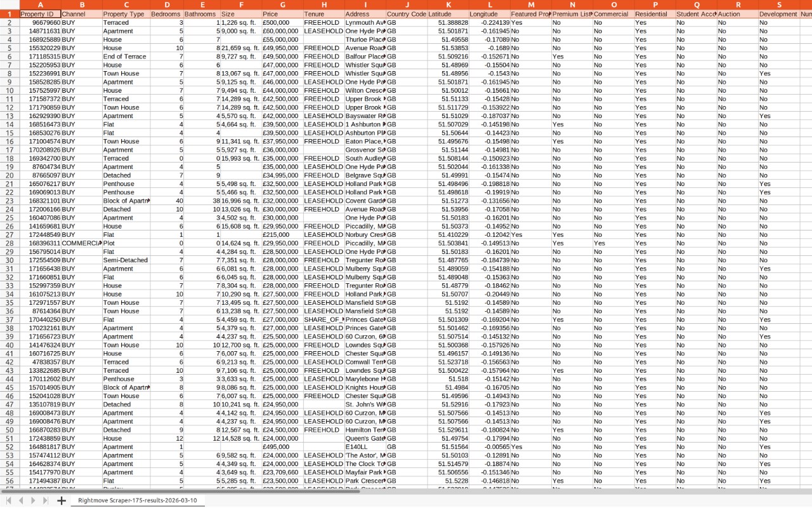The height and width of the screenshot is (508, 812).
Task: Select the latitude cell 51.523718
Action: click(448, 362)
